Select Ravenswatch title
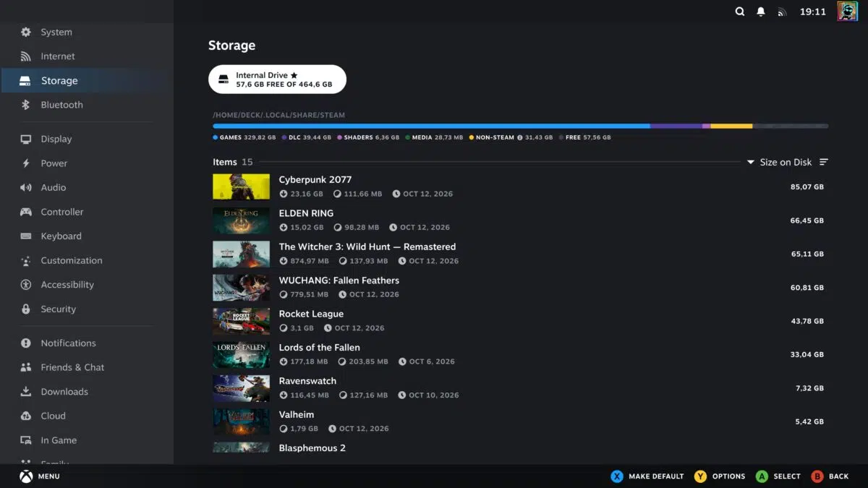 tap(307, 381)
